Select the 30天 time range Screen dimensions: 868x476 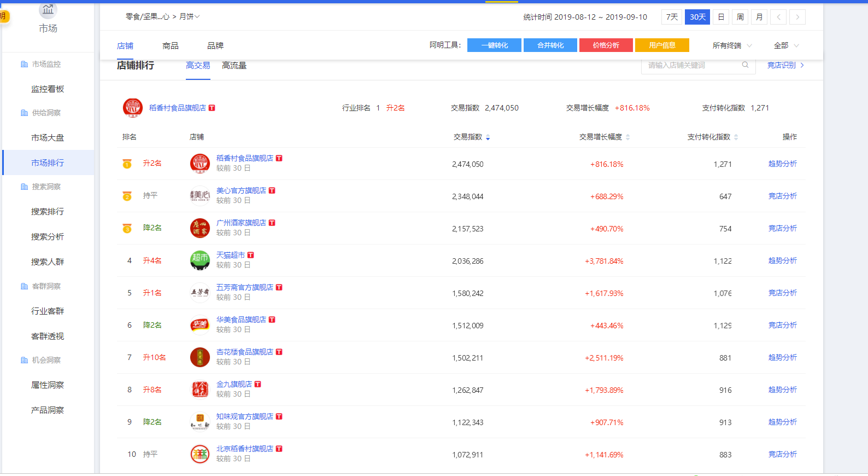click(697, 17)
